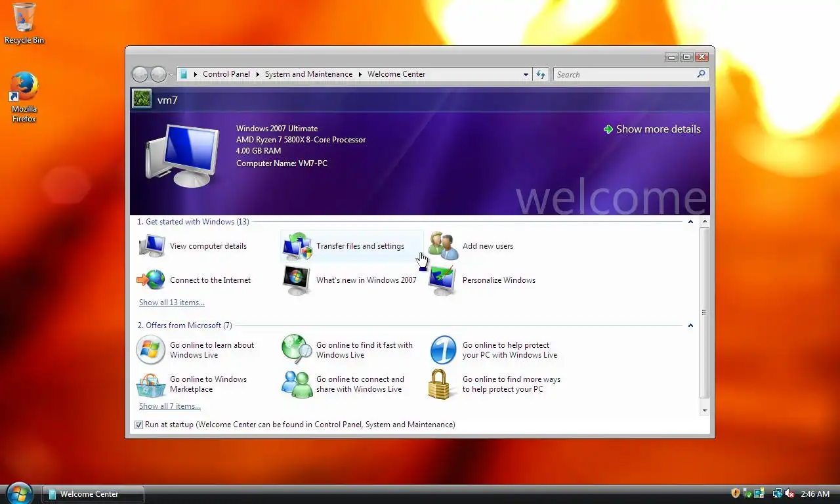Click the Forward navigation button

158,74
